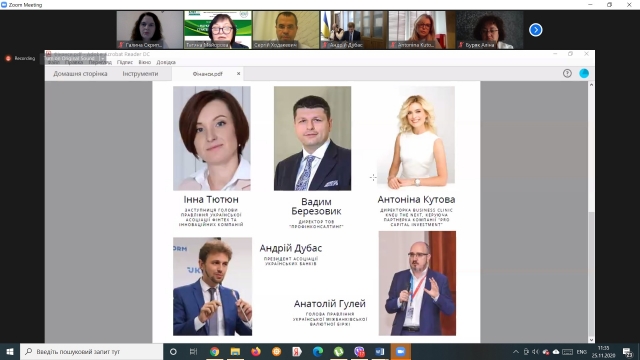Launch Firefox from the taskbar
This screenshot has width=640, height=360.
(256, 351)
